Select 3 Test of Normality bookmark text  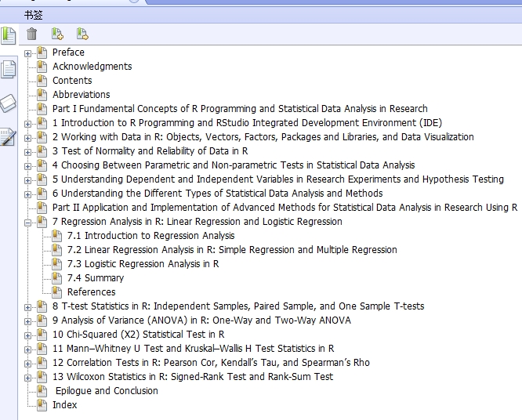click(150, 150)
